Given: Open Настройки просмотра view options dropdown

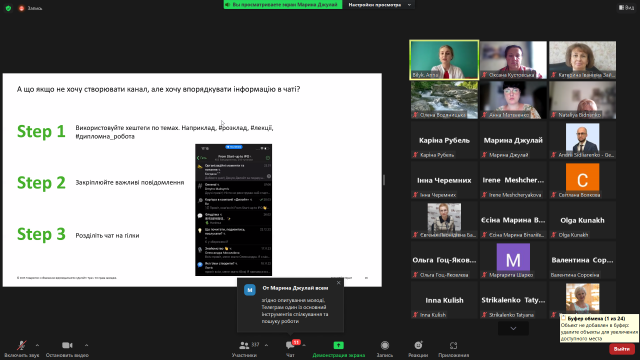Looking at the screenshot, I should (x=379, y=4).
